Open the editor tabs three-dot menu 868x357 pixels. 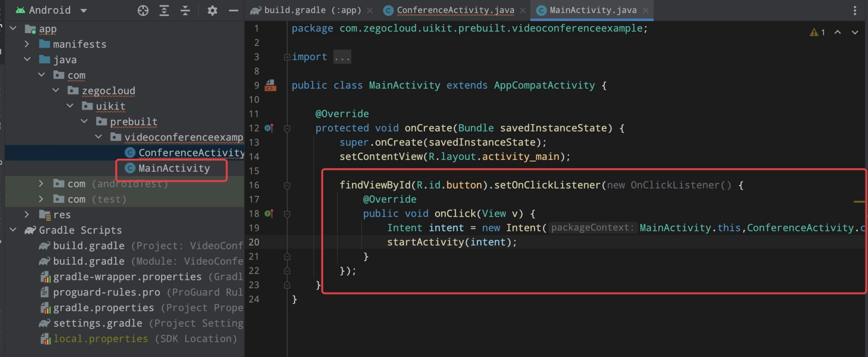click(855, 11)
